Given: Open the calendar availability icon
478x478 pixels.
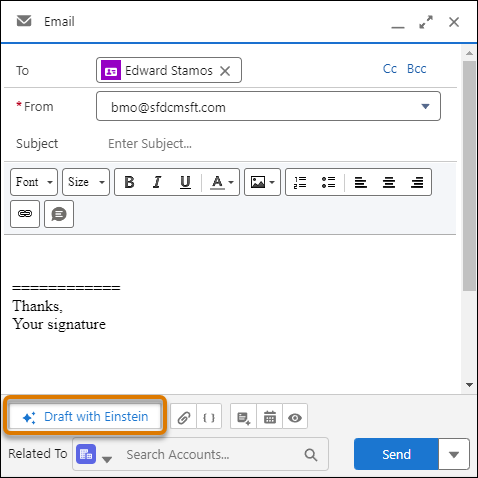Looking at the screenshot, I should pos(270,417).
